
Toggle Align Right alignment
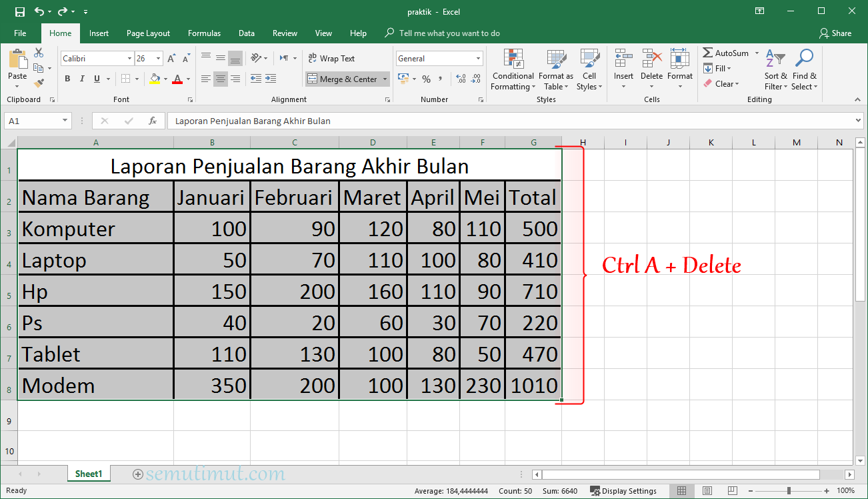(x=235, y=79)
